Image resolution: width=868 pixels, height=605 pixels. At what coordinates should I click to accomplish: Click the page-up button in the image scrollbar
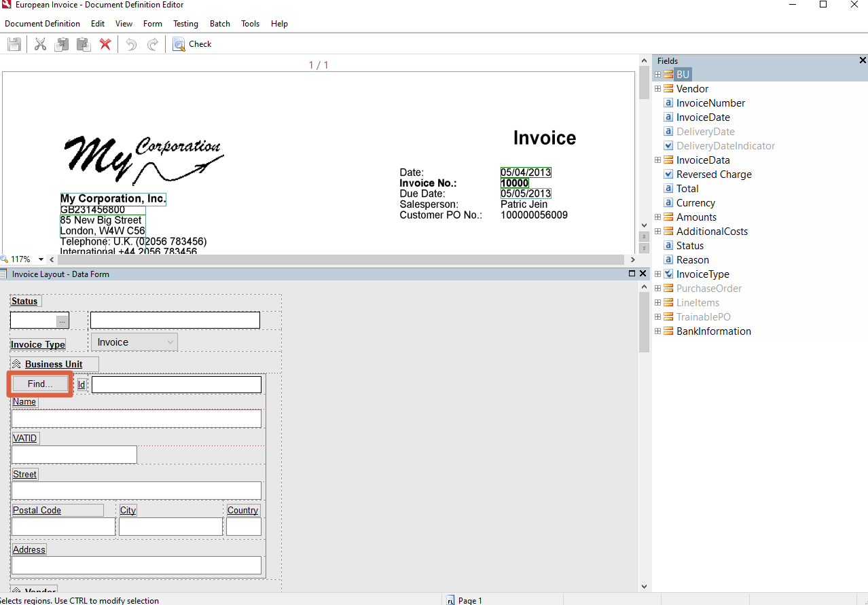[645, 236]
